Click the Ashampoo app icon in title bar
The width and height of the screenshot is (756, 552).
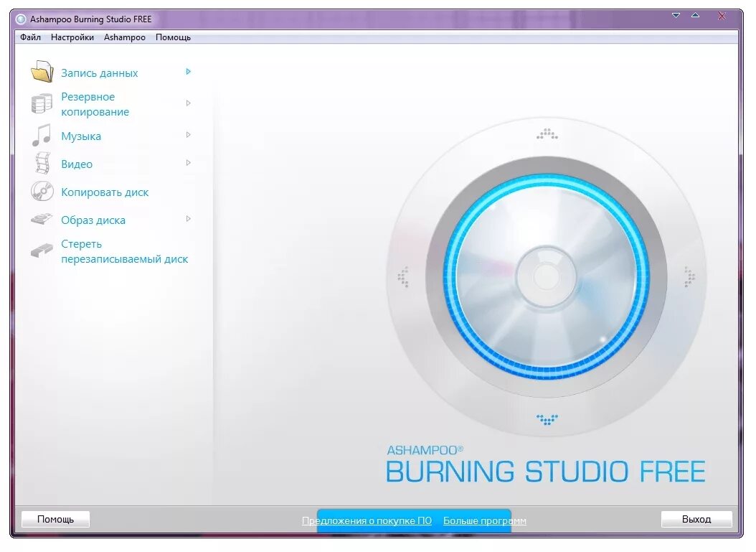(x=21, y=19)
